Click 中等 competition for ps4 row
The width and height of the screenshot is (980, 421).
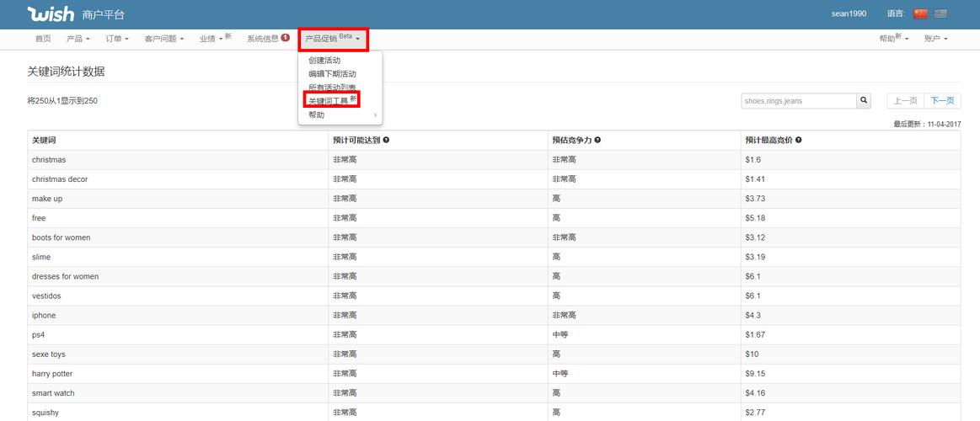[560, 335]
